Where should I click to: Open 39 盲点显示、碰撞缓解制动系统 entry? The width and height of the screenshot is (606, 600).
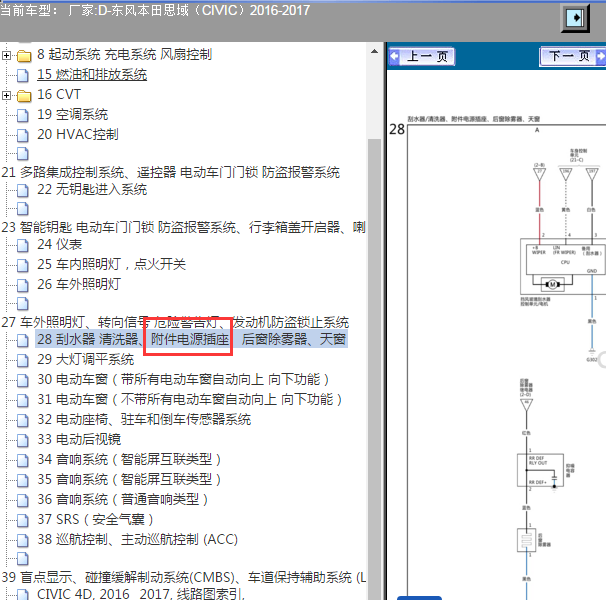point(184,578)
